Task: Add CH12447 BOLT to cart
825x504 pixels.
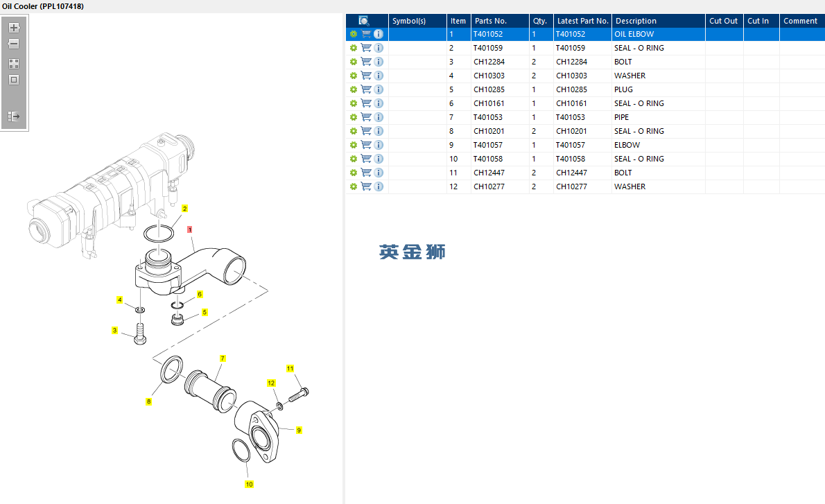Action: [366, 173]
